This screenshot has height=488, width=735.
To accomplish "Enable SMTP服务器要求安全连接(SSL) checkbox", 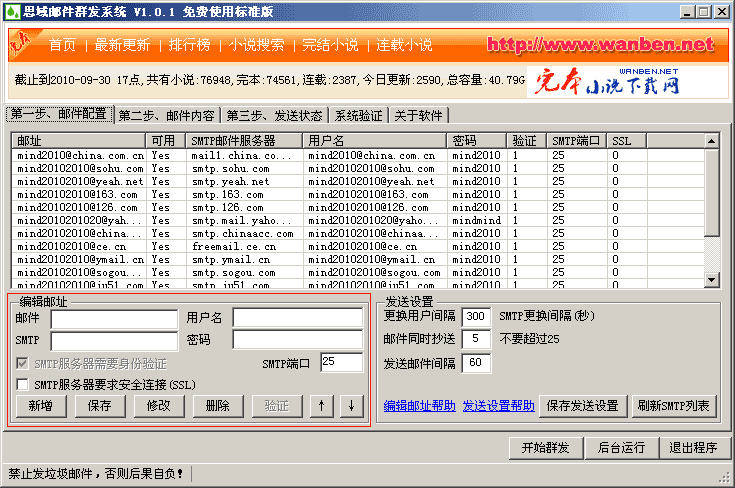I will click(x=23, y=384).
